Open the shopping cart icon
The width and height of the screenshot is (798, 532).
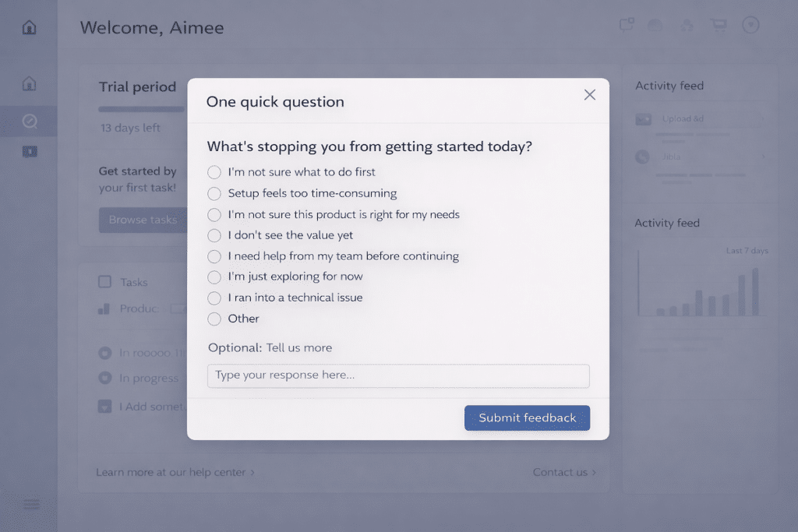[718, 24]
